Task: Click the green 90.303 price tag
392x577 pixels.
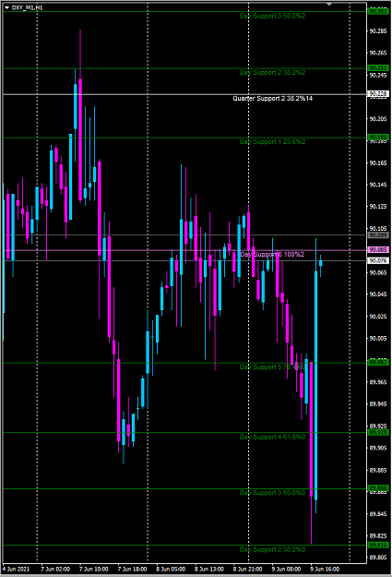Action: 378,11
